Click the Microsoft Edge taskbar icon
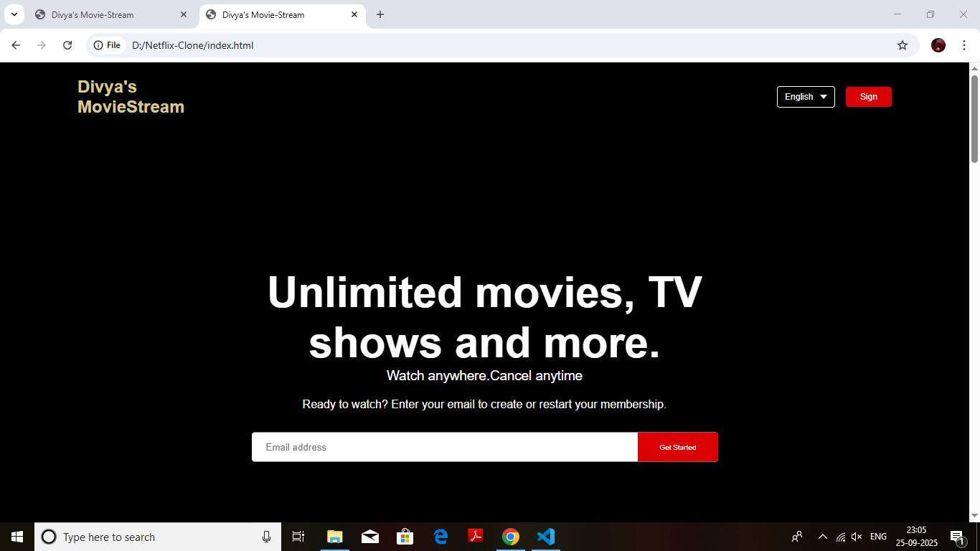Image resolution: width=980 pixels, height=551 pixels. pos(440,537)
